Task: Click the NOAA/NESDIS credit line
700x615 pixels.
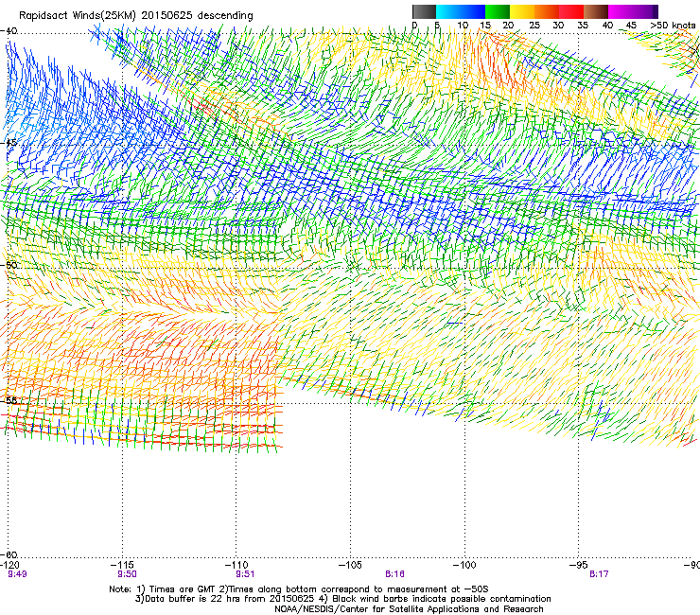Action: point(409,609)
